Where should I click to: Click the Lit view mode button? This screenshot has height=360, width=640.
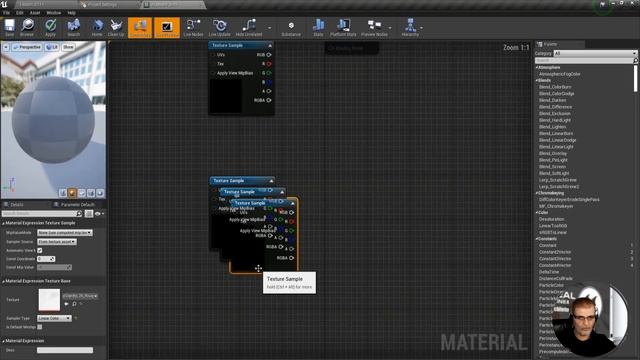pyautogui.click(x=52, y=47)
